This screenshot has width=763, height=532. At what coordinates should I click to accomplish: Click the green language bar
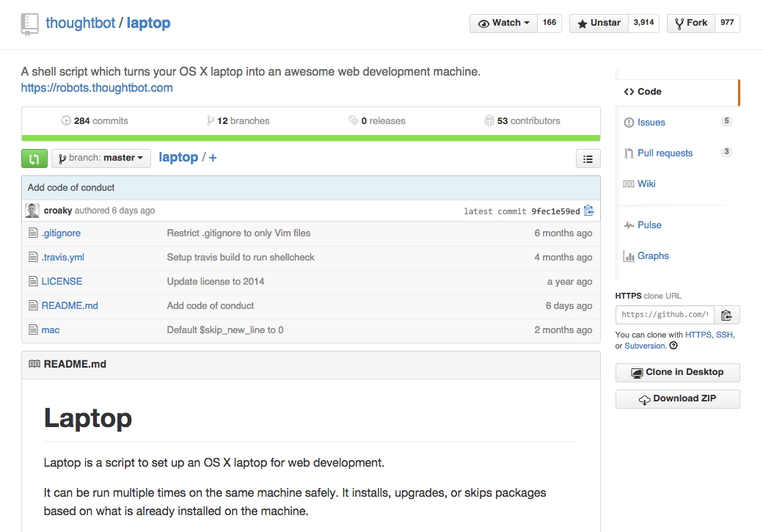(311, 137)
